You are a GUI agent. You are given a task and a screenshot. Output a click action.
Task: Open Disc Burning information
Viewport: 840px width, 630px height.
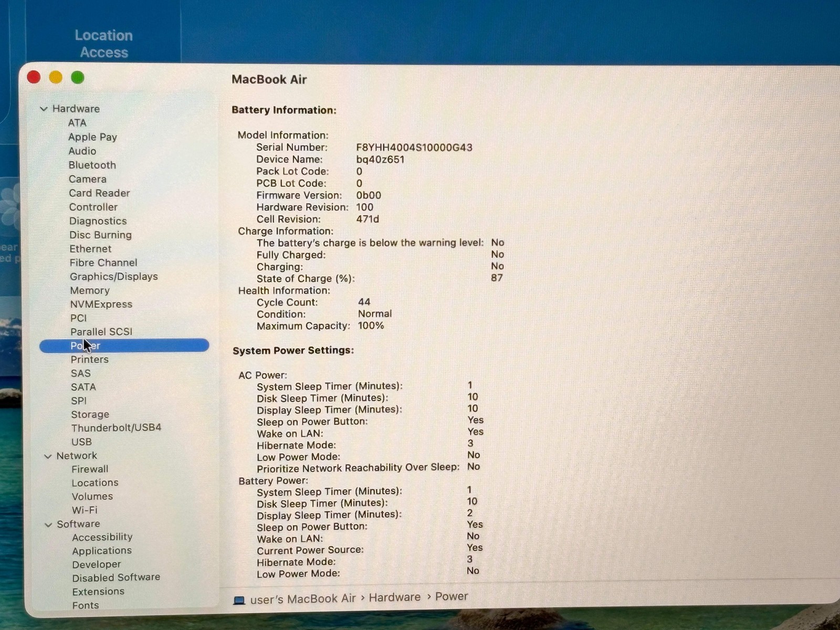[x=101, y=235]
